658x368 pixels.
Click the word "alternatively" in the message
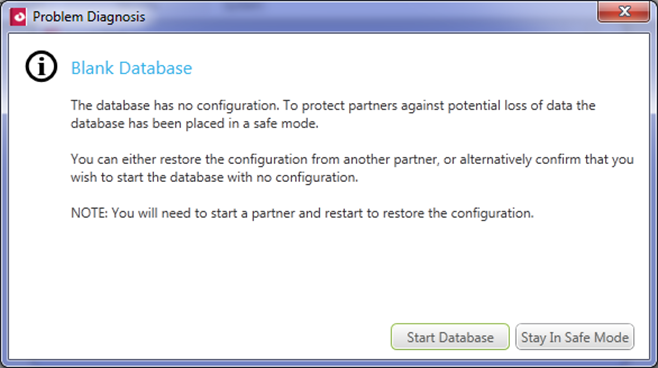[x=496, y=159]
